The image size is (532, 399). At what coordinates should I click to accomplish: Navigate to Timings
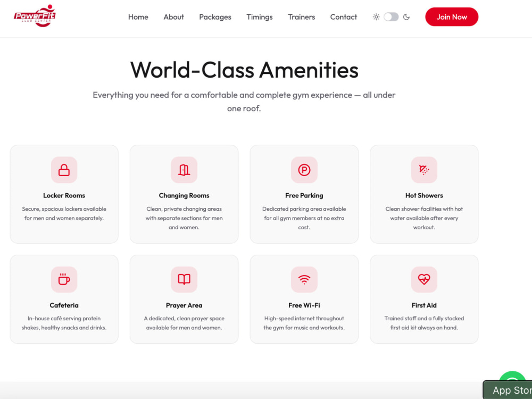tap(260, 17)
